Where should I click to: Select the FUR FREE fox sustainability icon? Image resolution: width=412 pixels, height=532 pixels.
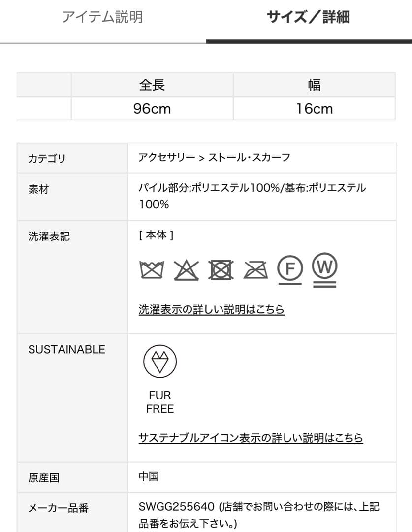[x=160, y=361]
